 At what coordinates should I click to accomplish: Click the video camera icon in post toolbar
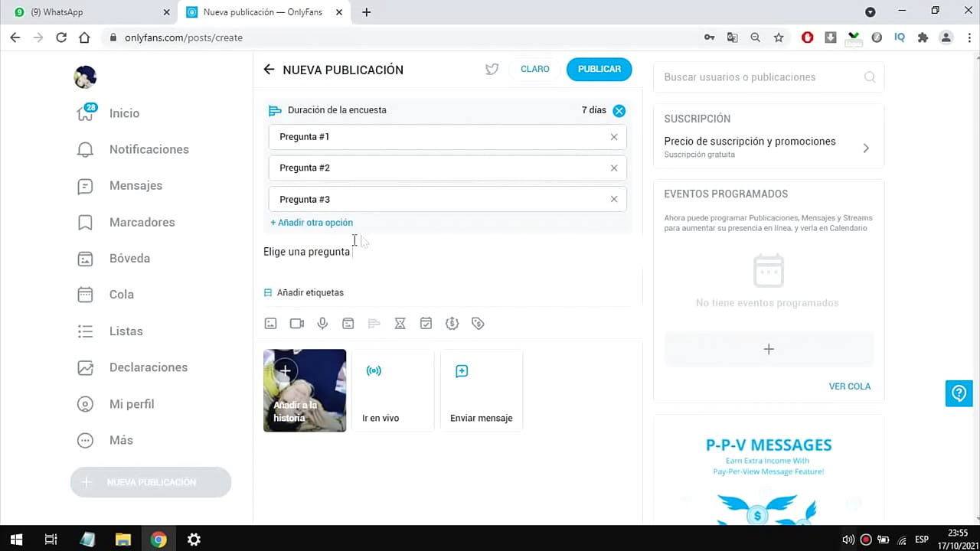pos(297,324)
